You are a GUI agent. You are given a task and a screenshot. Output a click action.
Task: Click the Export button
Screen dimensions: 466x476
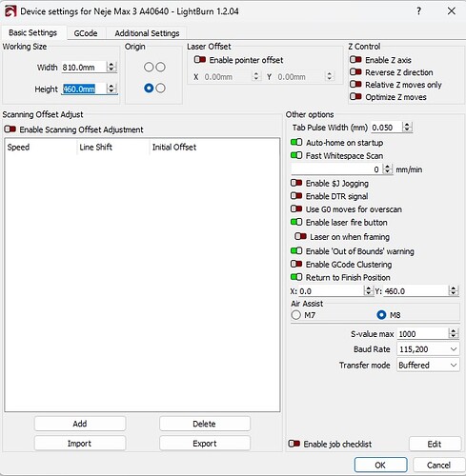pyautogui.click(x=205, y=444)
